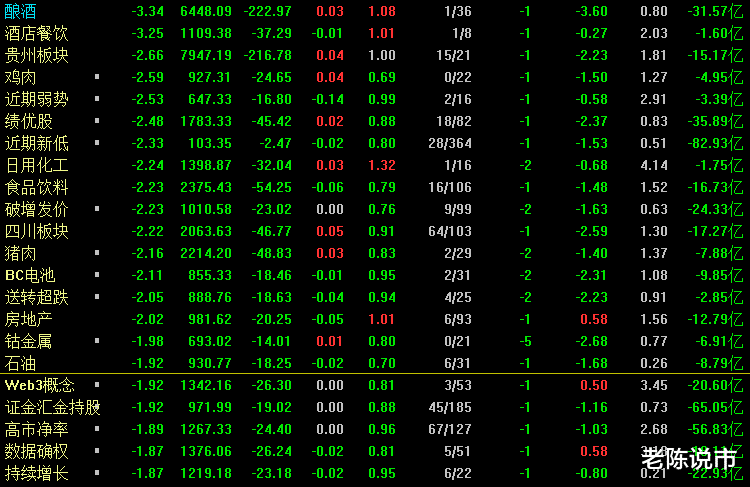The height and width of the screenshot is (487, 750).
Task: Open the 日用化工 sector
Action: 37,165
